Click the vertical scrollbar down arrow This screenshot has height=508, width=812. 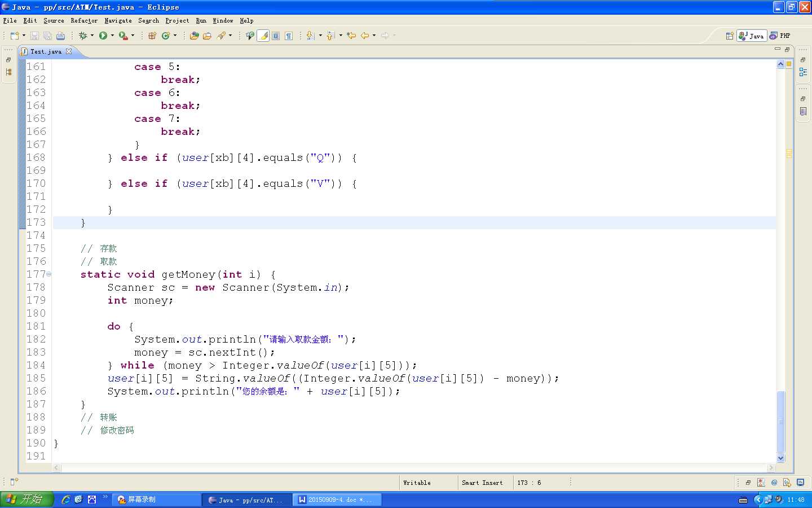click(x=781, y=458)
